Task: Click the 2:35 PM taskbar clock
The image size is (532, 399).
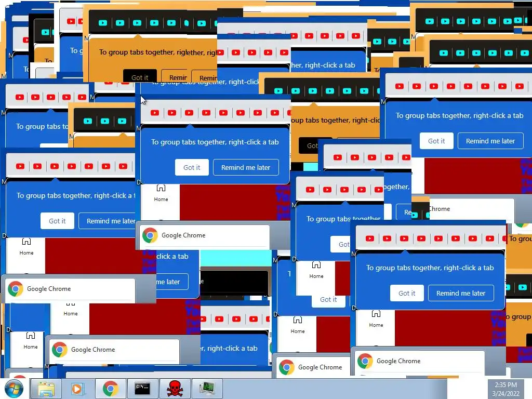Action: coord(506,385)
